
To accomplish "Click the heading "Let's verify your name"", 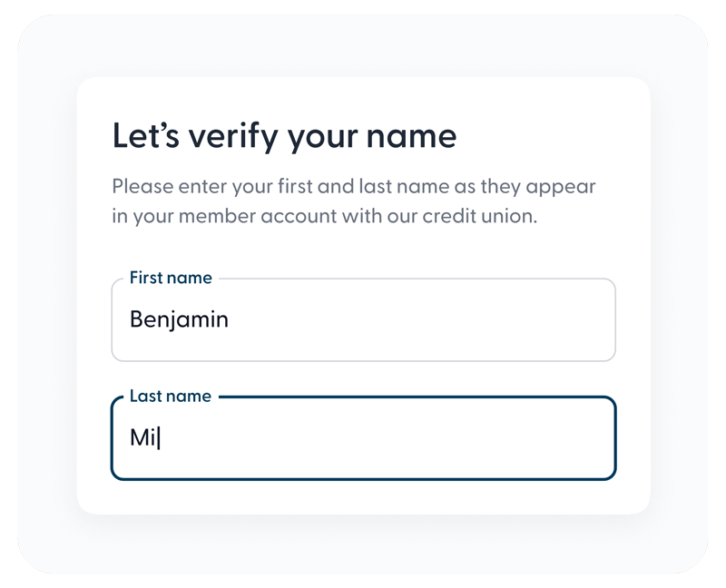I will coord(284,136).
